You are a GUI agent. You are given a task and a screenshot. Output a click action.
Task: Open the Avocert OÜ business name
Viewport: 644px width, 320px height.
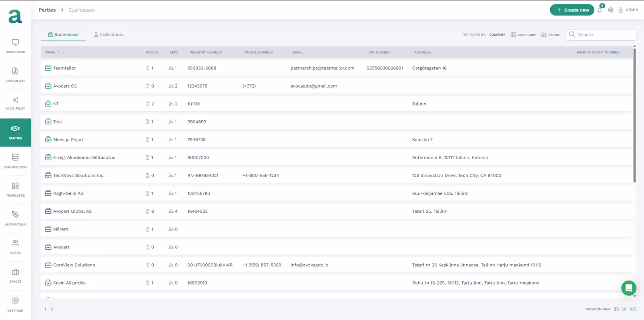click(x=65, y=86)
